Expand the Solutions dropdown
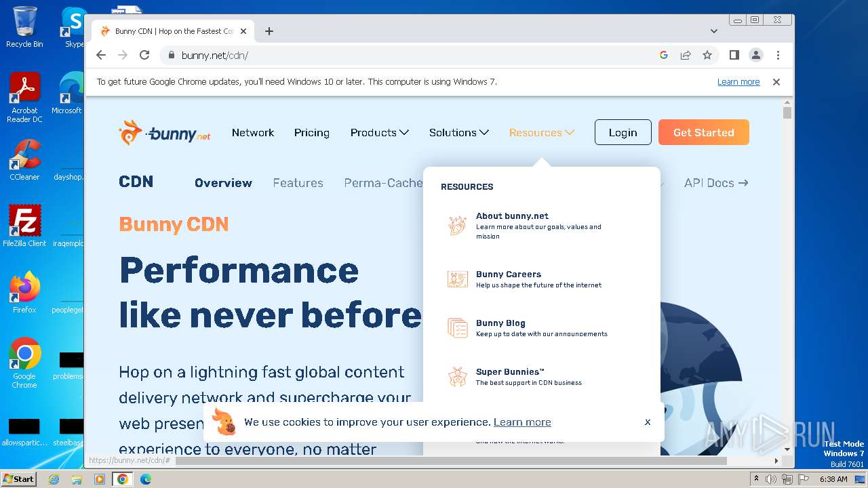 (x=458, y=133)
